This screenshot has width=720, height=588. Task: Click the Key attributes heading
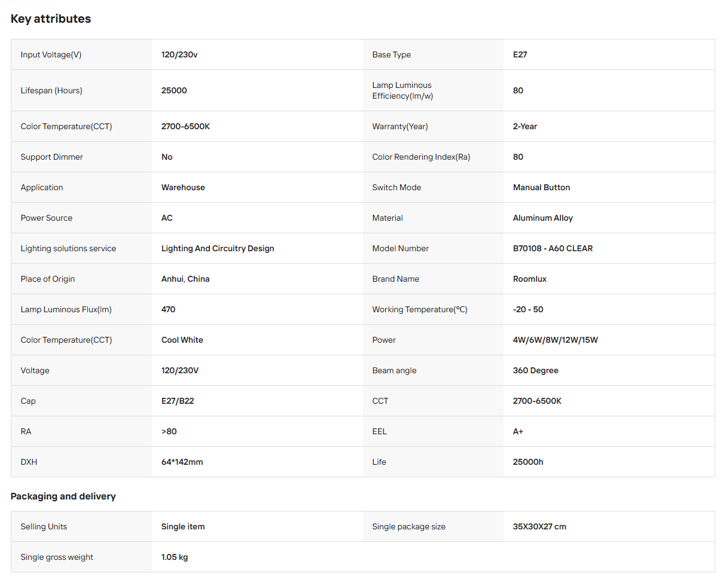[51, 19]
